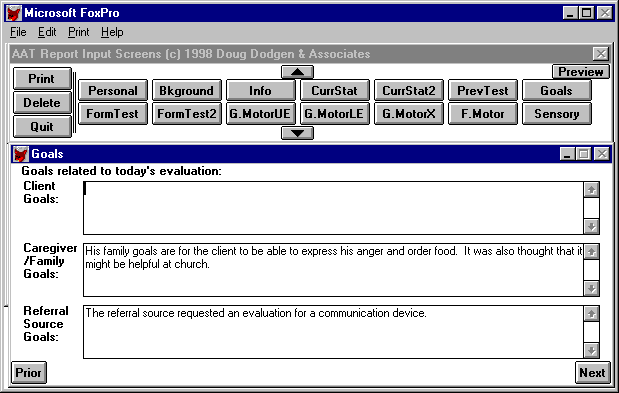Click Caregiver/Family Goals scrollbar up arrow
This screenshot has width=619, height=393.
tap(591, 252)
